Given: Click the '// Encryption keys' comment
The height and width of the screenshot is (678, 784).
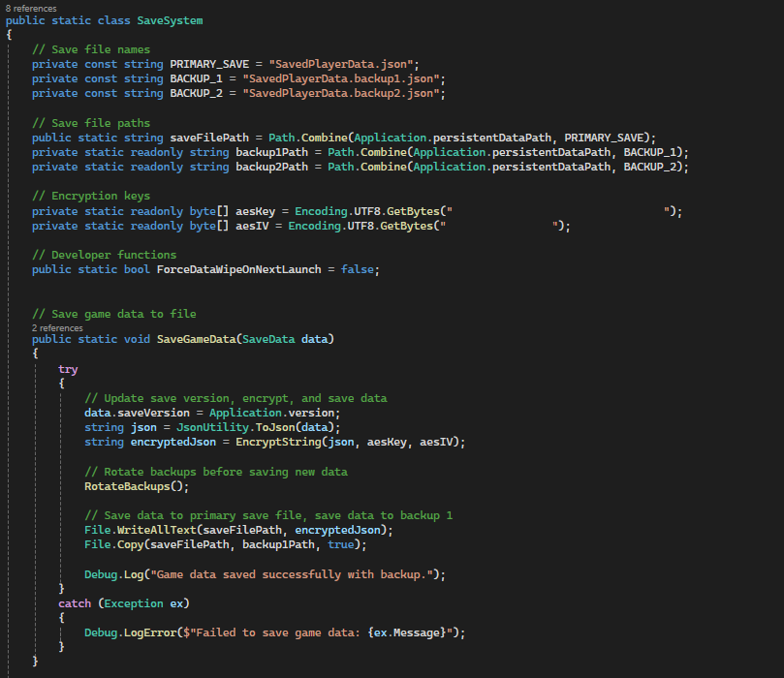Looking at the screenshot, I should pos(91,196).
